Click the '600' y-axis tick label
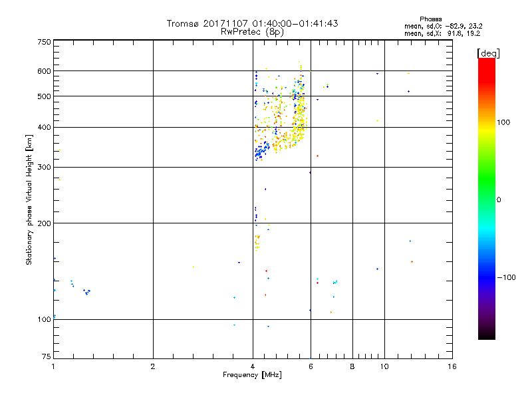Viewport: 532px width, 399px height. pyautogui.click(x=44, y=71)
